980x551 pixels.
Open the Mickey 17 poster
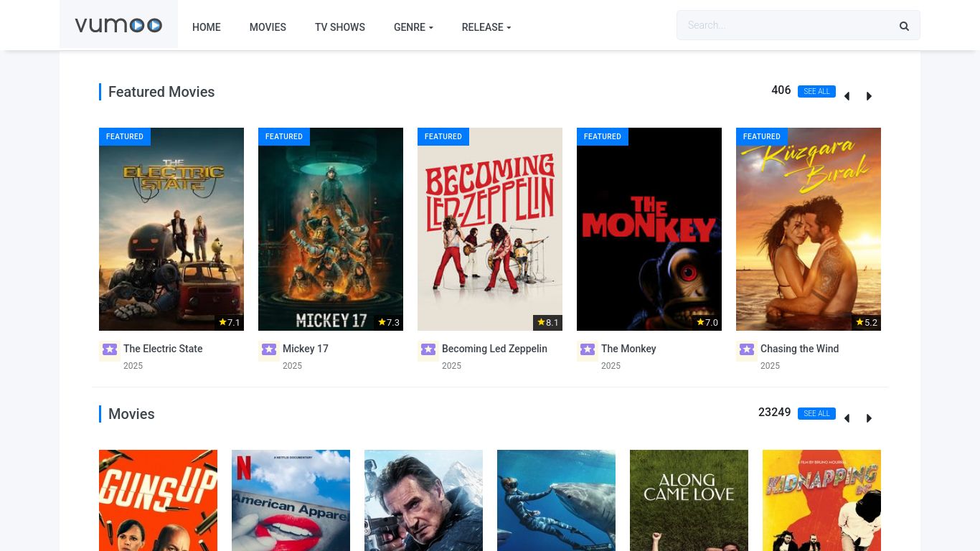click(x=331, y=229)
